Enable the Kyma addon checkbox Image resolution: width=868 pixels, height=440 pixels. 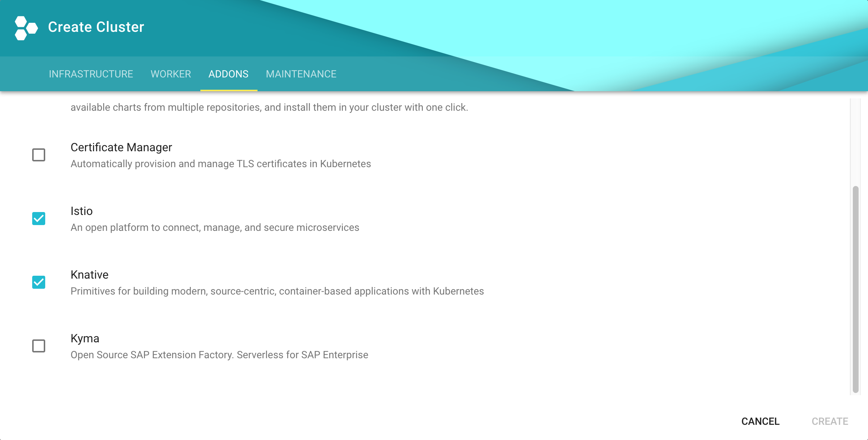39,346
